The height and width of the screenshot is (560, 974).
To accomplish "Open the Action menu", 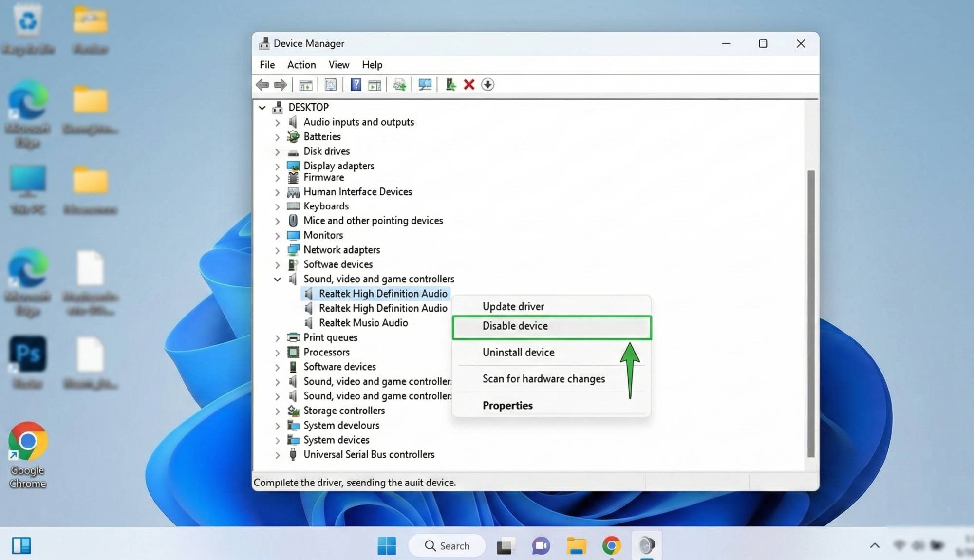I will click(x=301, y=64).
